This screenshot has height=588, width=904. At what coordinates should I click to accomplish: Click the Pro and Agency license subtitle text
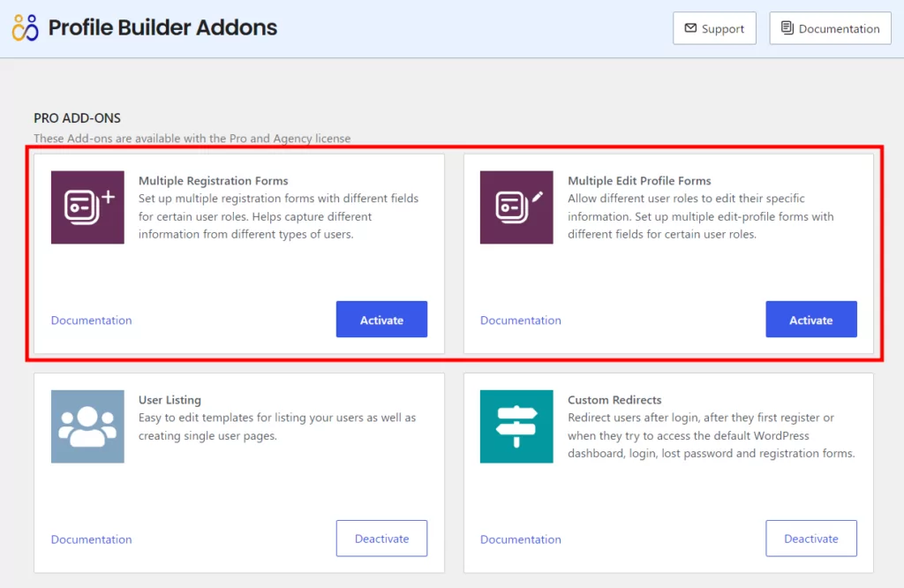point(192,139)
